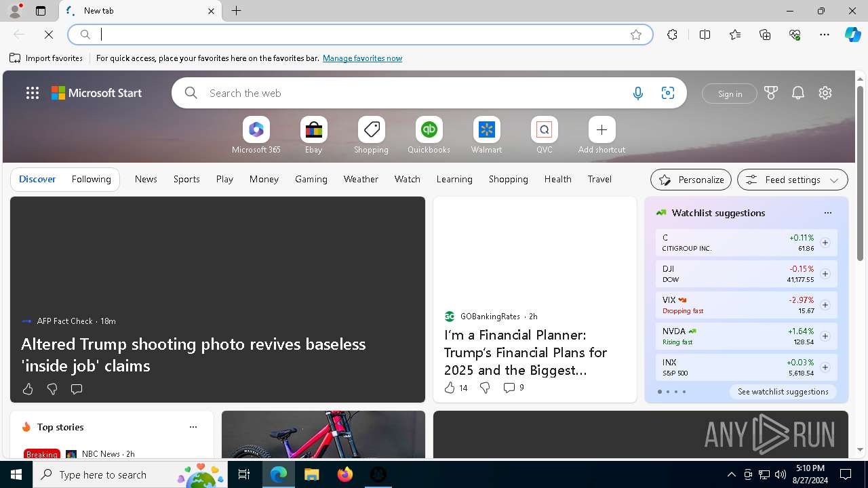Open the Sports category

[186, 179]
